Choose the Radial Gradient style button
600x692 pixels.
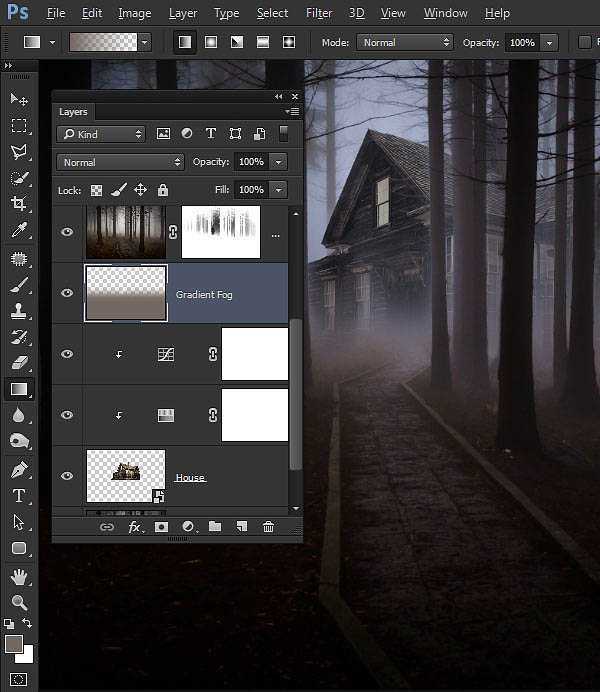pyautogui.click(x=211, y=42)
